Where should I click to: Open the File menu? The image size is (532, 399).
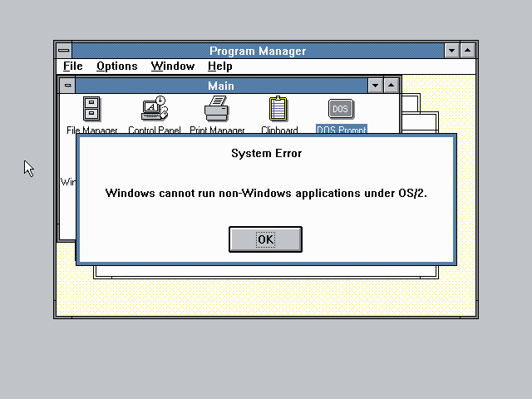pyautogui.click(x=73, y=66)
